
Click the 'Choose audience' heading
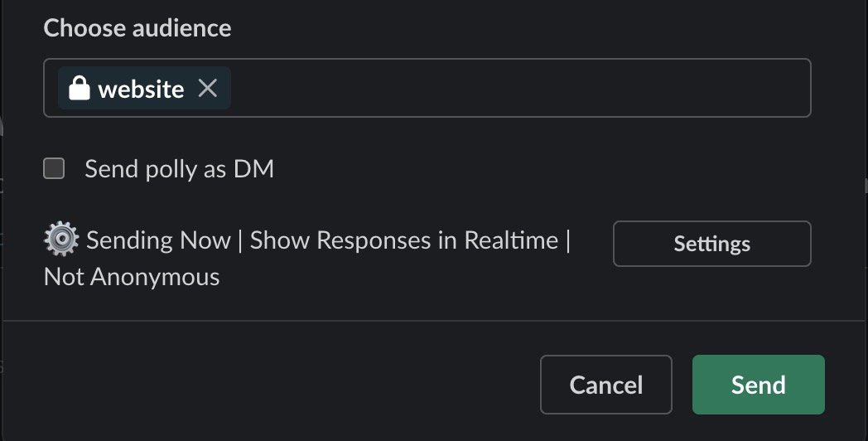pos(137,28)
